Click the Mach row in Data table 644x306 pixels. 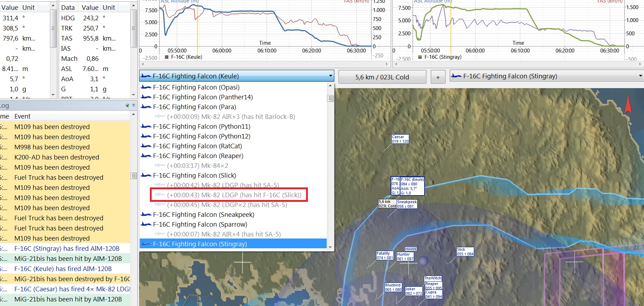pyautogui.click(x=95, y=58)
